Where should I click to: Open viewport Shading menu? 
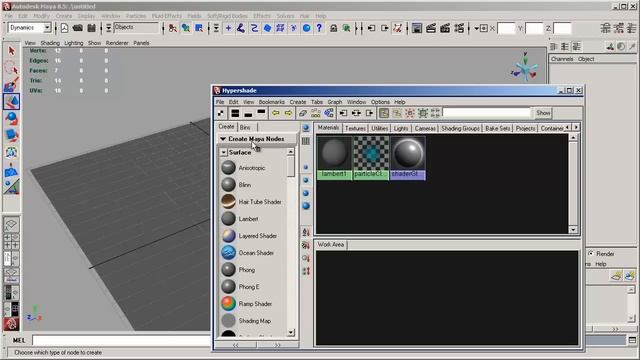click(50, 43)
